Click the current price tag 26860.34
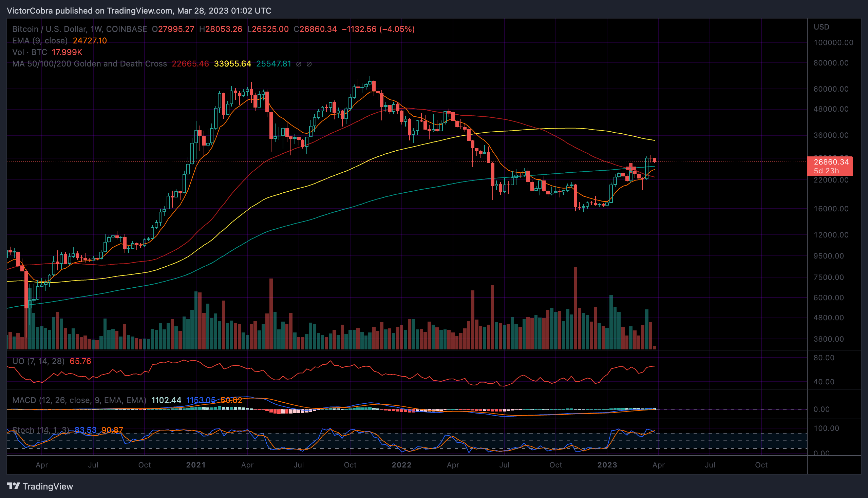Image resolution: width=868 pixels, height=498 pixels. 830,166
